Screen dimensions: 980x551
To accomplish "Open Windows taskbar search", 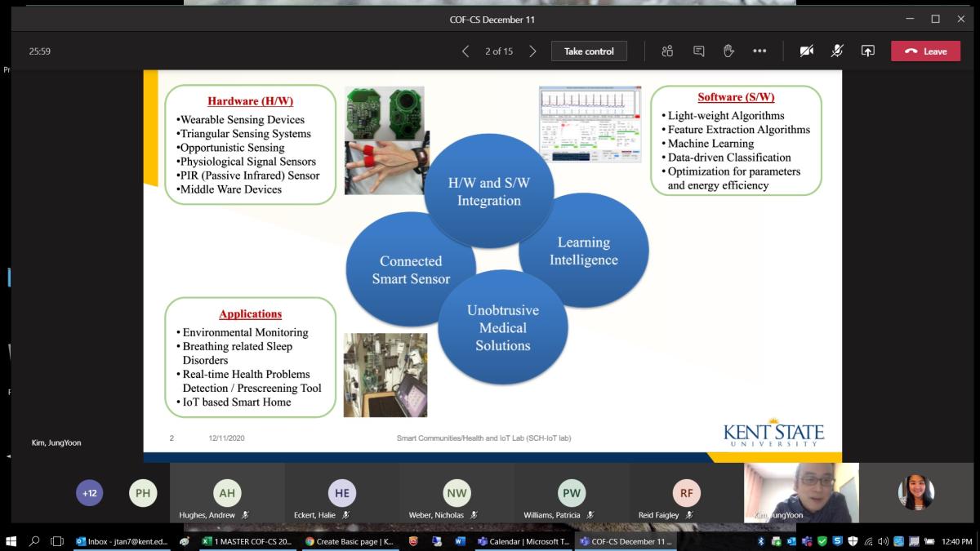I will tap(34, 541).
